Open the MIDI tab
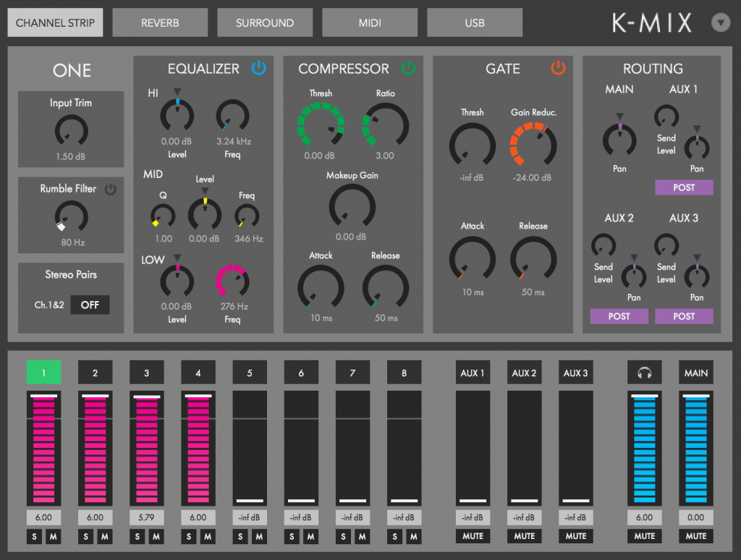741x560 pixels. (x=370, y=22)
